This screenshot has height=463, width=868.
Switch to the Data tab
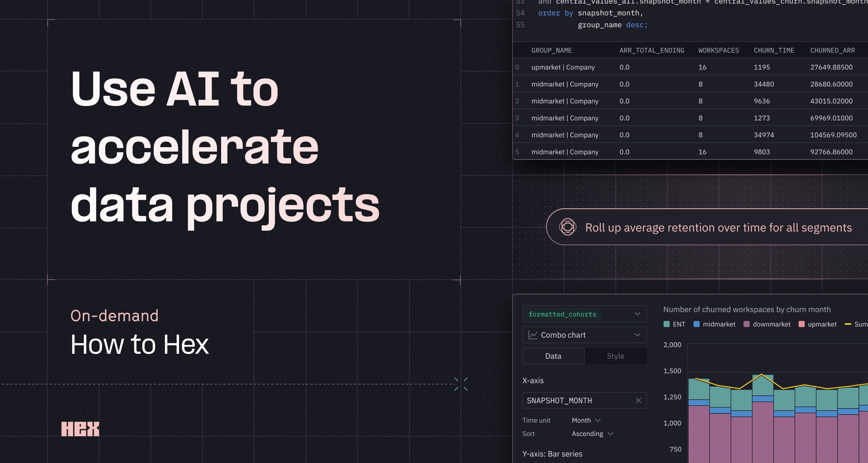click(x=553, y=356)
